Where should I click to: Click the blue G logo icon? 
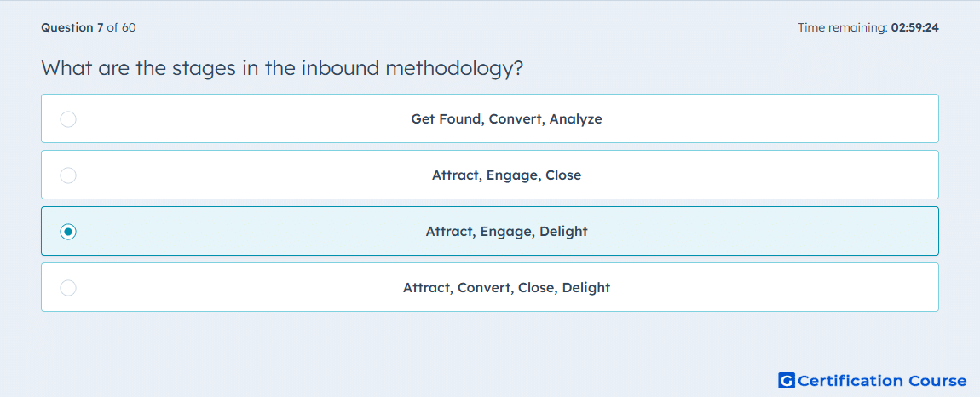787,380
